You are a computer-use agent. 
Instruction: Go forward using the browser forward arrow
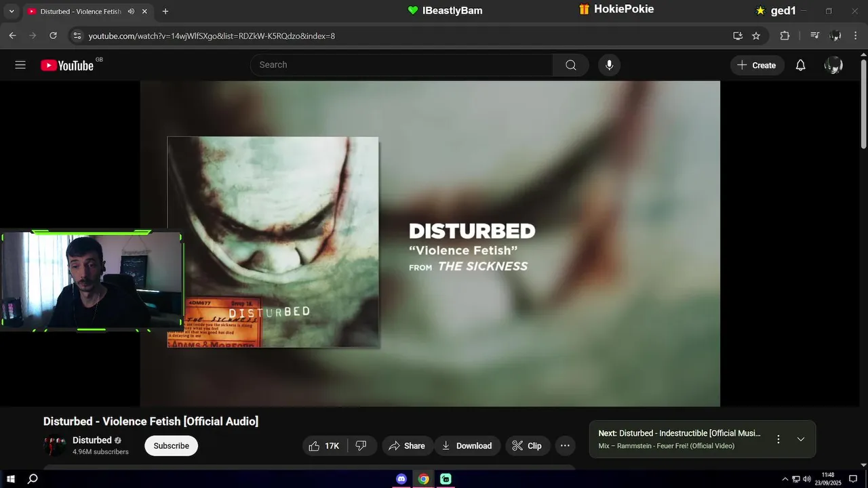coord(33,35)
